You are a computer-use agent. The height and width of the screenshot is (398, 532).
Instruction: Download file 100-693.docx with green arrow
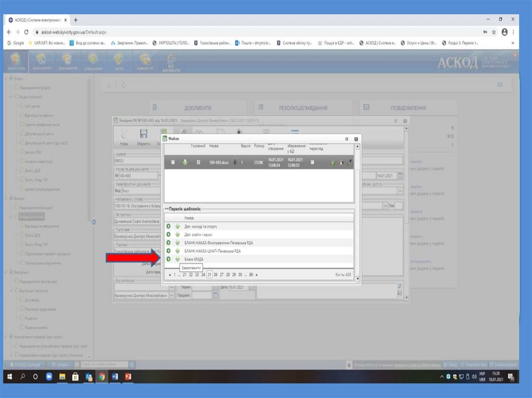(185, 162)
